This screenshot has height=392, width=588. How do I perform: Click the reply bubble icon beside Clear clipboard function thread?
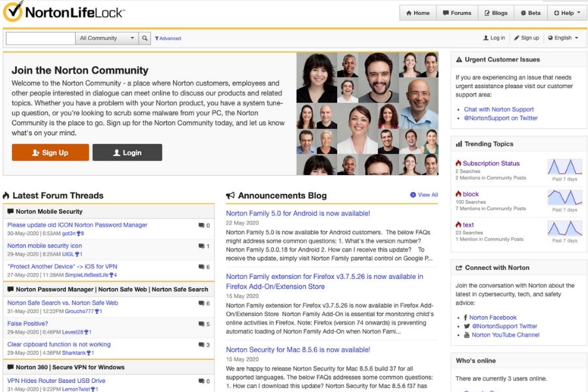pyautogui.click(x=201, y=345)
